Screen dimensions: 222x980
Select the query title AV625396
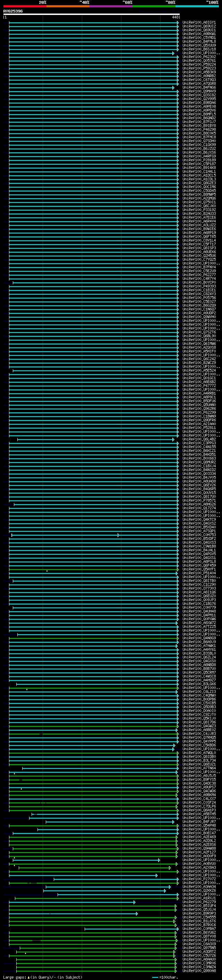pyautogui.click(x=13, y=11)
